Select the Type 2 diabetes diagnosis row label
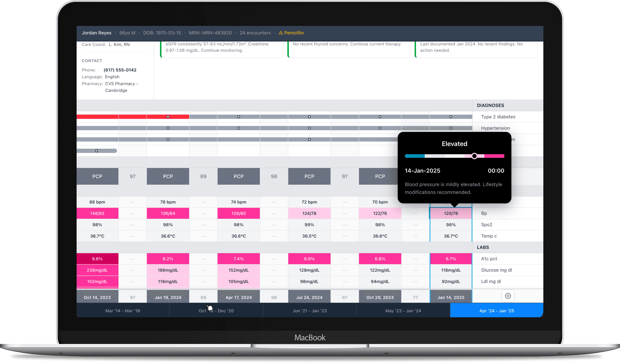 [498, 117]
